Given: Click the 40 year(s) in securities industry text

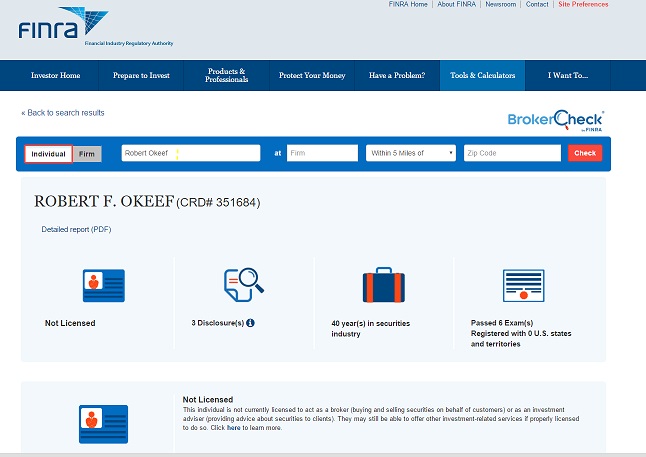Looking at the screenshot, I should pos(370,328).
